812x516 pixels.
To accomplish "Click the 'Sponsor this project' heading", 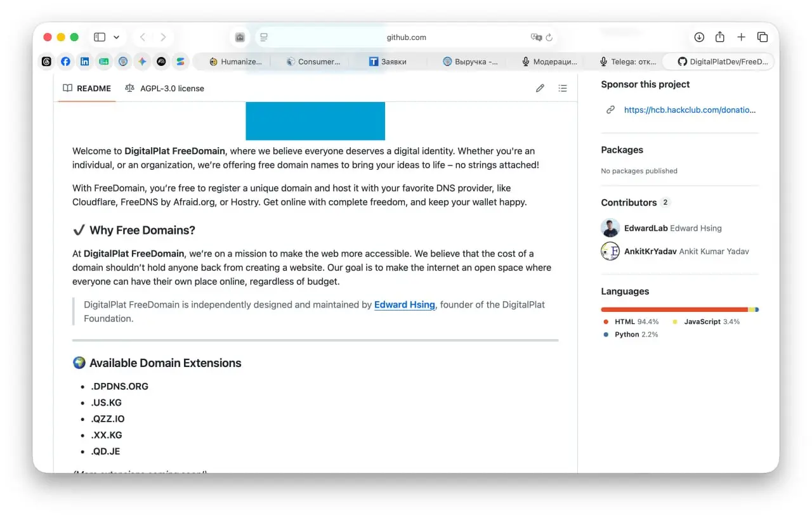I will [645, 84].
